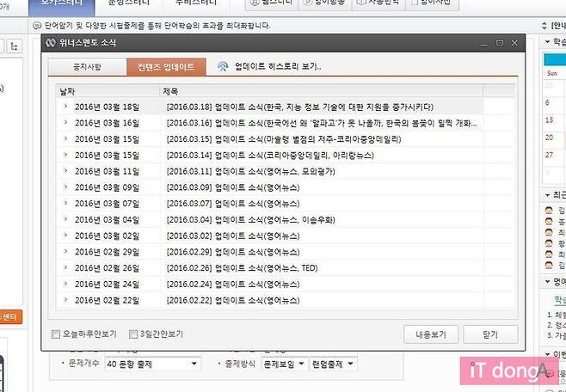Pick day 6 in the calendar
566x392 pixels.
547,103
